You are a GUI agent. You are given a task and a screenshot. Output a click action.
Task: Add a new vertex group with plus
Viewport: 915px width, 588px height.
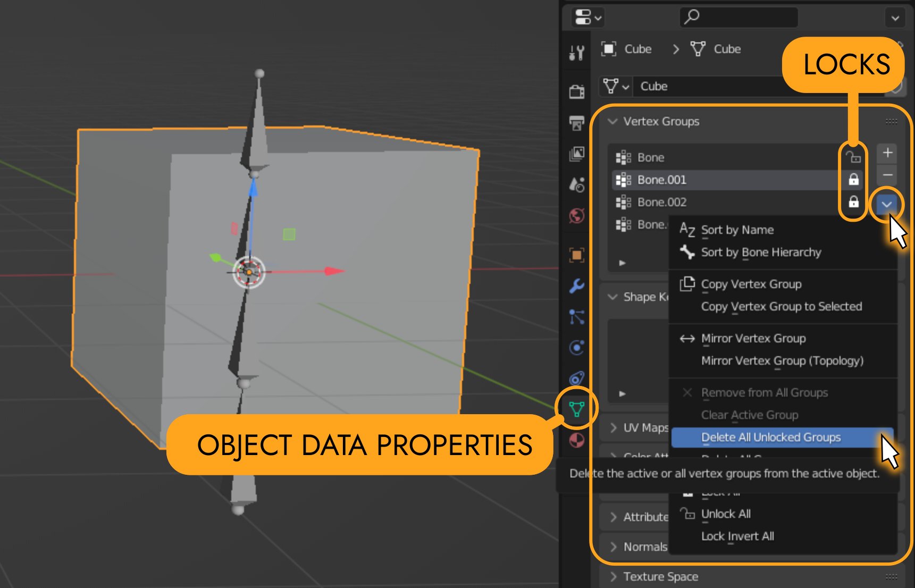point(887,154)
